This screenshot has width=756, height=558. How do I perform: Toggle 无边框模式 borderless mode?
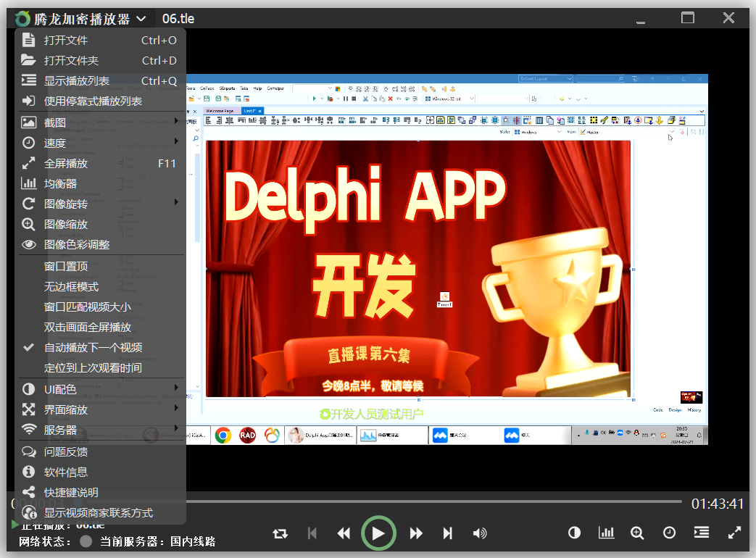tap(100, 287)
